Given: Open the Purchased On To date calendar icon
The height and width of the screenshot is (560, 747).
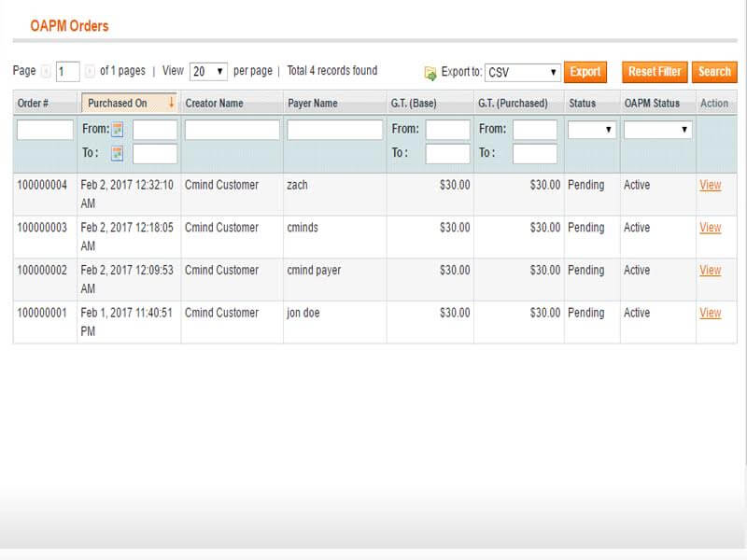Looking at the screenshot, I should tap(118, 153).
